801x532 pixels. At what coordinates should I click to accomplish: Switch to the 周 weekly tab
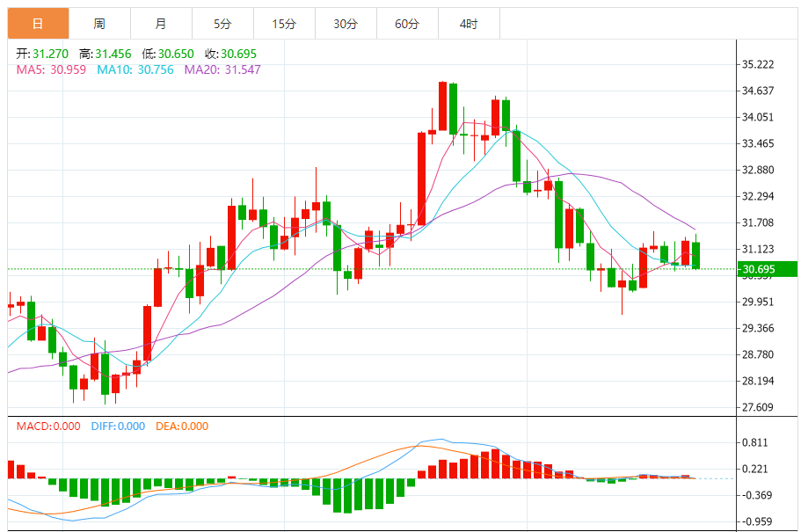point(99,24)
